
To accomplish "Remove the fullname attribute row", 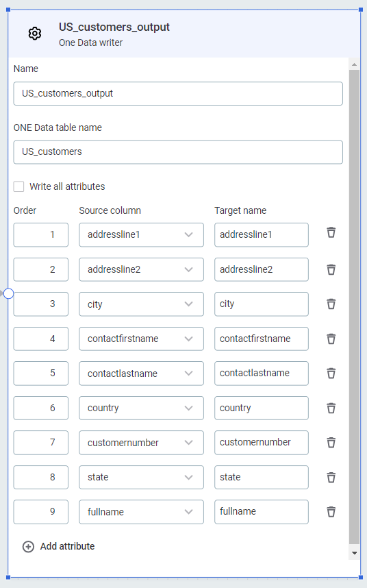I will [x=331, y=511].
